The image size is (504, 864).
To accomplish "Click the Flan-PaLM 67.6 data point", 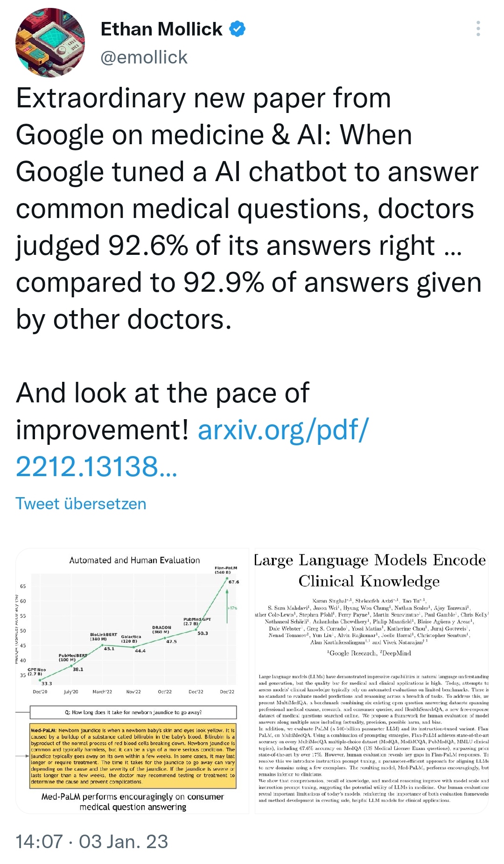I will point(227,581).
